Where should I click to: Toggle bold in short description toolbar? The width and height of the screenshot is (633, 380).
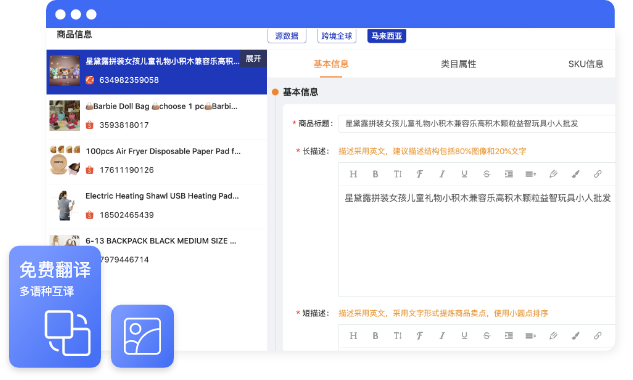click(375, 336)
